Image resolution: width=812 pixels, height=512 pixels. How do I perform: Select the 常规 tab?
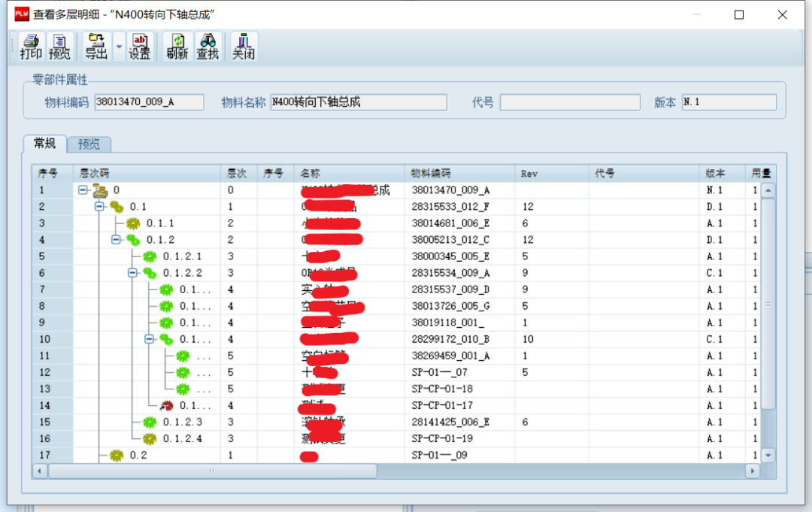pyautogui.click(x=44, y=144)
